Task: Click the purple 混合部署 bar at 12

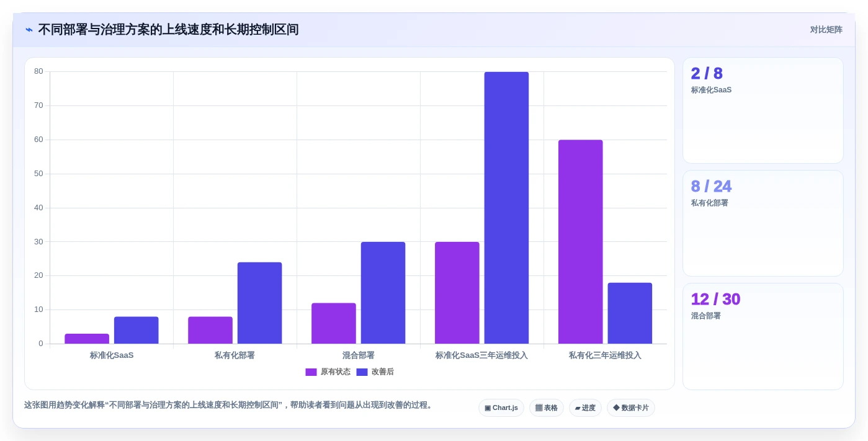Action: click(334, 323)
